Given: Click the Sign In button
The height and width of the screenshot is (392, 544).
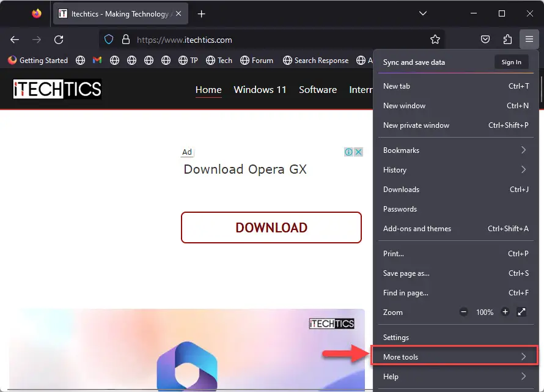Looking at the screenshot, I should coord(511,62).
